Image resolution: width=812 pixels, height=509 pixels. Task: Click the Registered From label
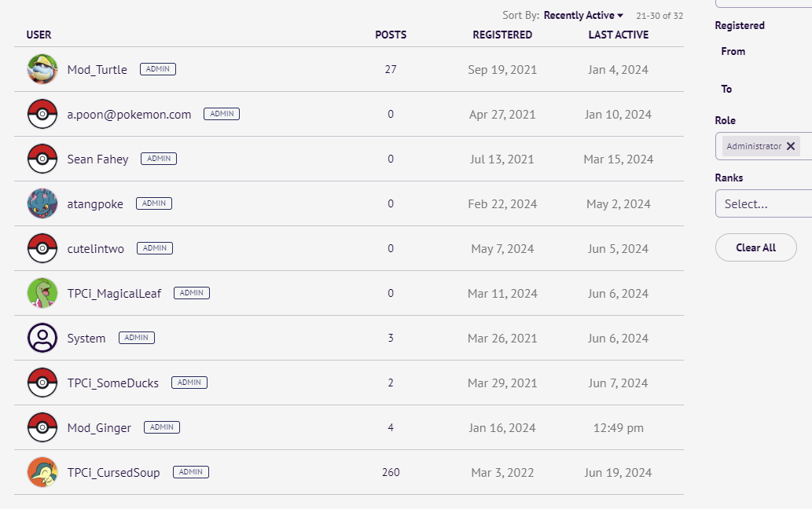733,51
